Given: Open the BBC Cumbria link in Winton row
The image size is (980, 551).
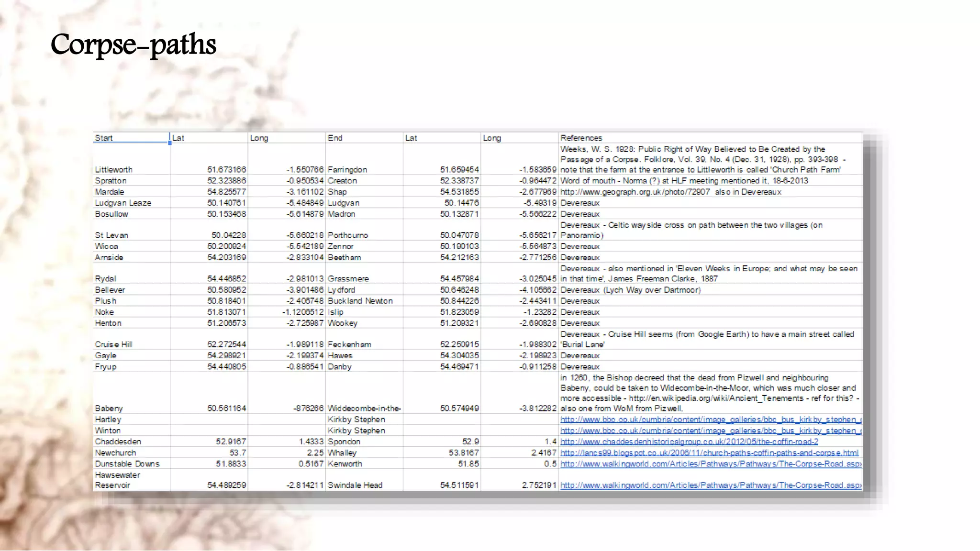Looking at the screenshot, I should pos(711,430).
